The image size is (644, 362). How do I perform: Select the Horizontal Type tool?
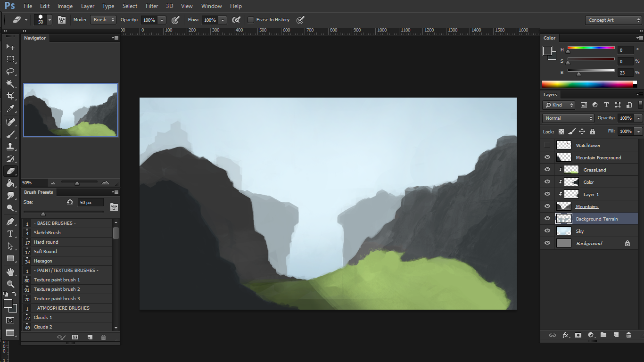click(10, 234)
